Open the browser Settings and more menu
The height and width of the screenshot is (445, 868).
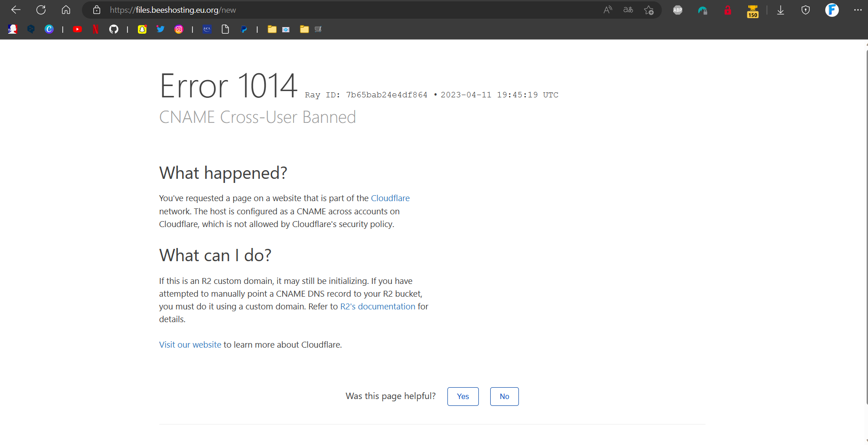point(858,10)
